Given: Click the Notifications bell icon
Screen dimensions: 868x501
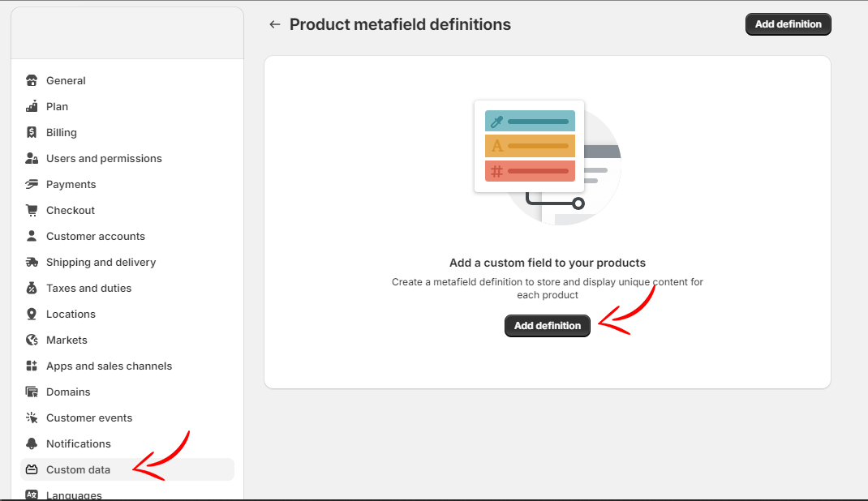Looking at the screenshot, I should pos(32,443).
